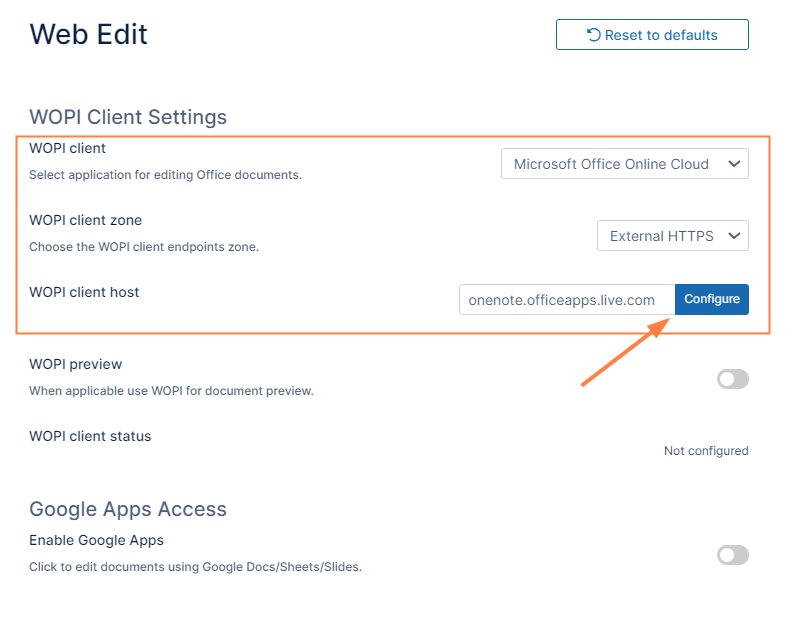This screenshot has height=621, width=801.
Task: Click the WOPI preview label
Action: pyautogui.click(x=76, y=364)
